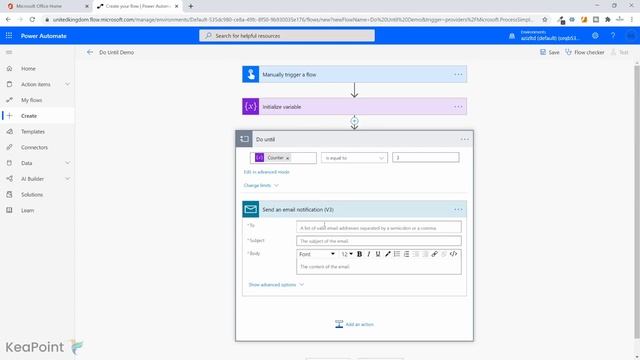Image resolution: width=640 pixels, height=360 pixels.
Task: Reload the browser page
Action: (32, 19)
